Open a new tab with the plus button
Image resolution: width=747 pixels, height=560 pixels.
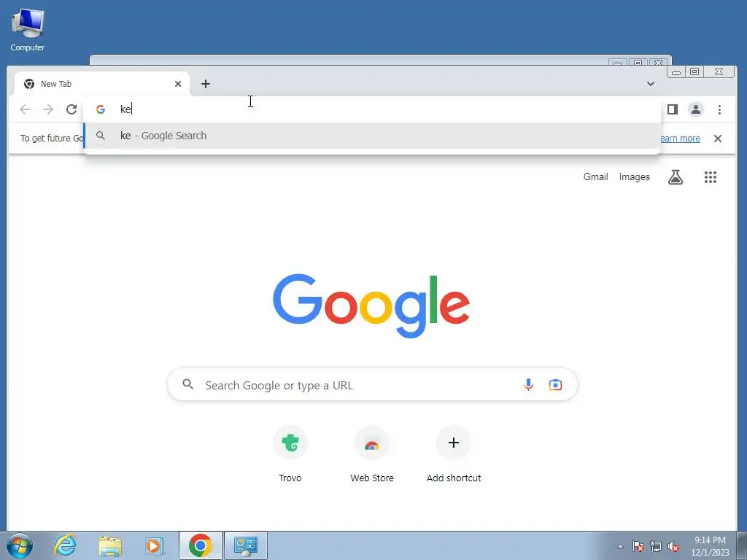pyautogui.click(x=205, y=84)
